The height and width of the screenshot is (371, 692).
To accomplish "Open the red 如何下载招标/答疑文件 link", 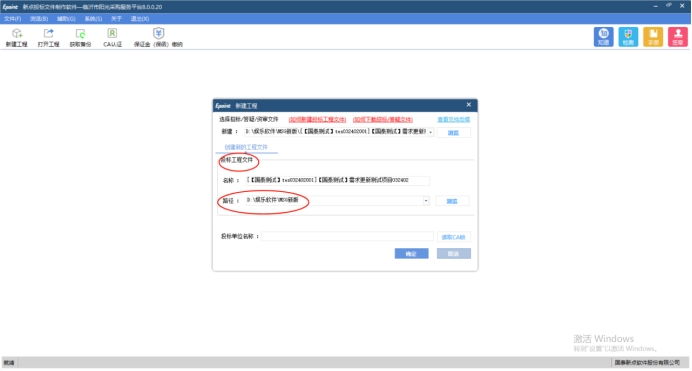I will pyautogui.click(x=383, y=120).
